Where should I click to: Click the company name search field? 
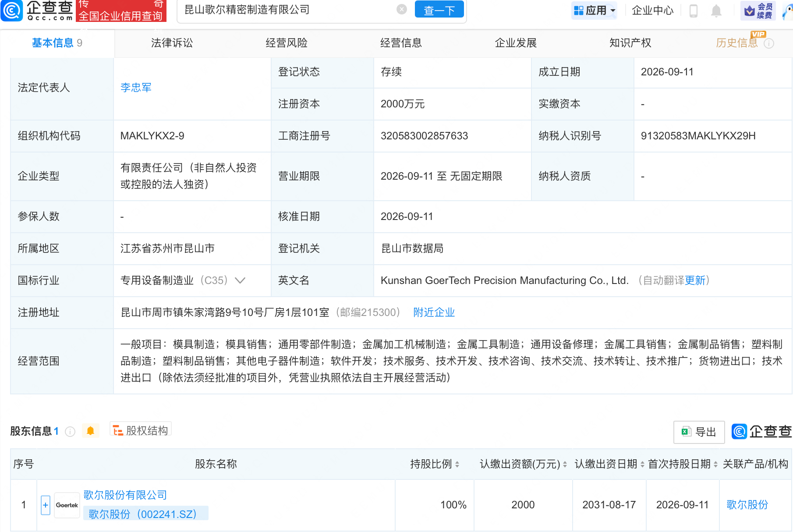tap(289, 10)
